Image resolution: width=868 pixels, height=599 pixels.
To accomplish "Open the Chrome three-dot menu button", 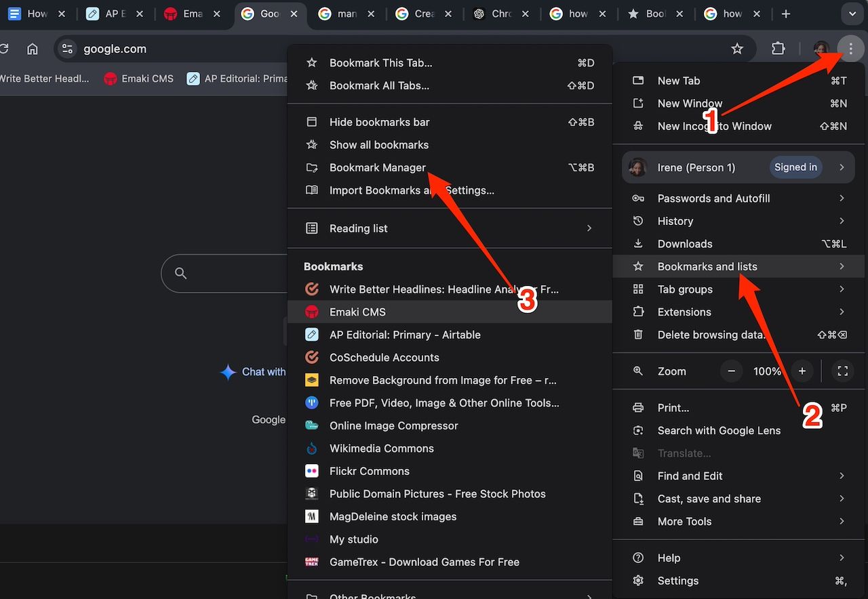I will pos(850,49).
